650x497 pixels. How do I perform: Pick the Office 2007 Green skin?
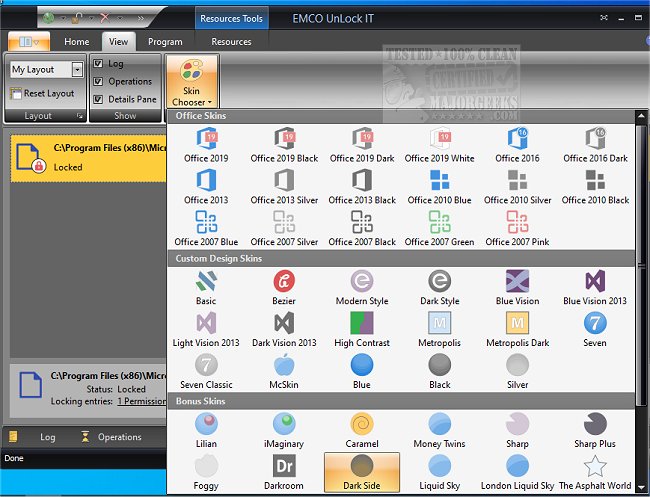click(439, 229)
